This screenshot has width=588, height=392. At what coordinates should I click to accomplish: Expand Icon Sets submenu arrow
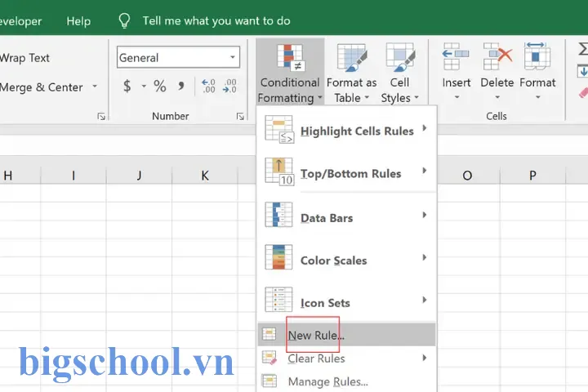click(x=425, y=300)
